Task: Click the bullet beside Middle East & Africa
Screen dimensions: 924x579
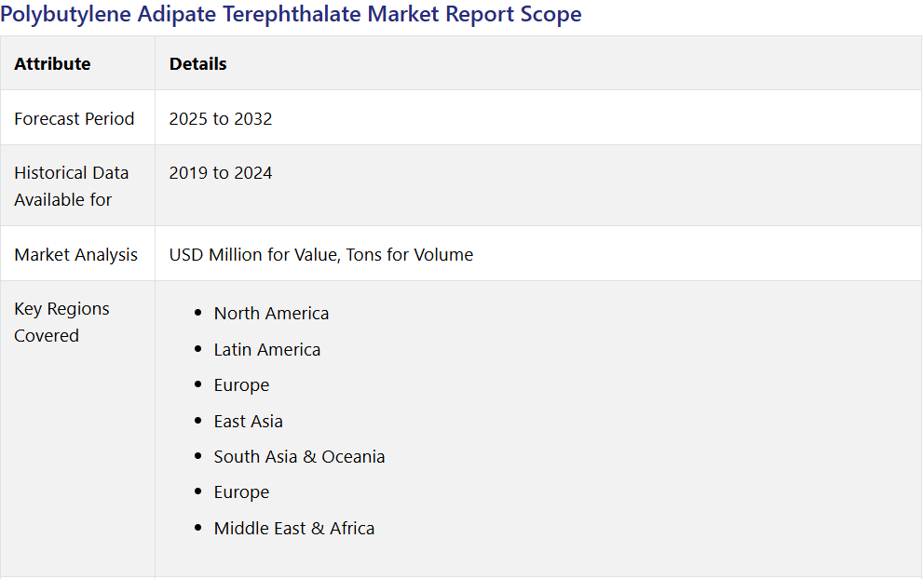Action: point(197,528)
